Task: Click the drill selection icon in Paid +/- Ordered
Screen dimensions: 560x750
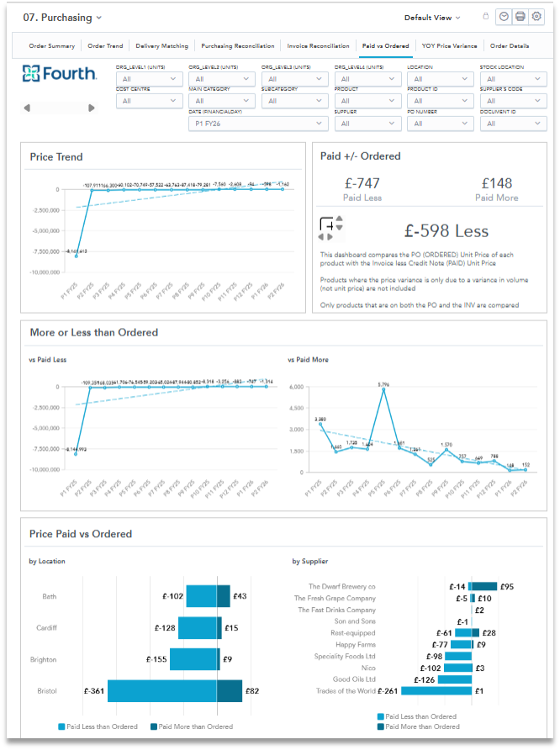Action: coord(326,224)
